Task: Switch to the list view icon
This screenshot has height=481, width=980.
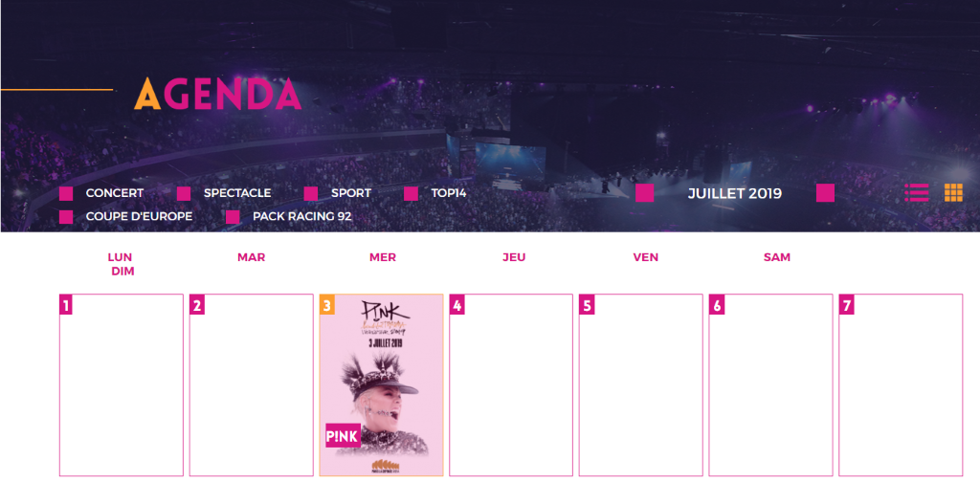Action: 917,193
